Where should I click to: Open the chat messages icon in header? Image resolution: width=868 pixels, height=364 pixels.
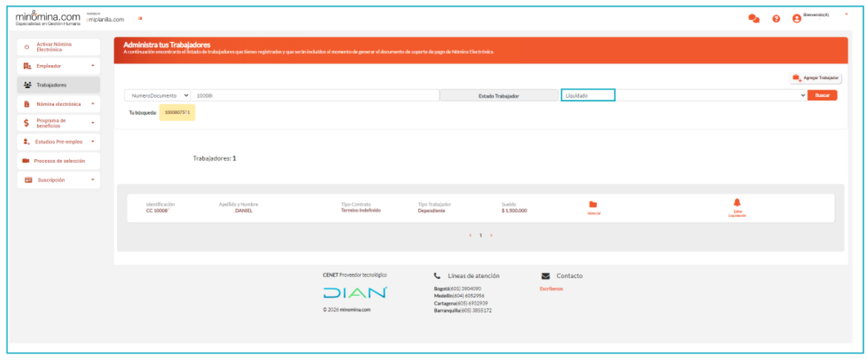(x=754, y=18)
